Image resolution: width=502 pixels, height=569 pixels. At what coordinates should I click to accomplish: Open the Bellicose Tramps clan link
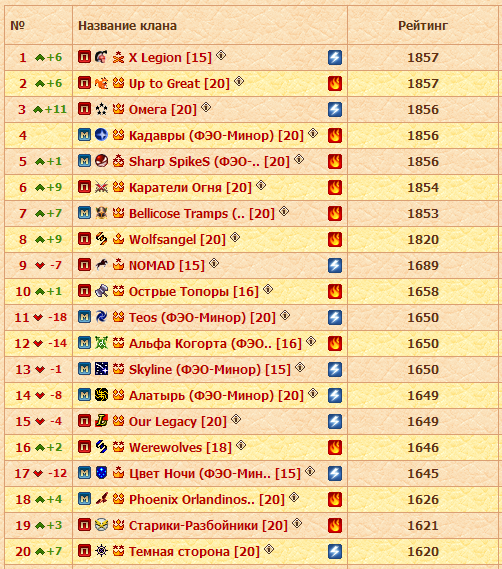(202, 214)
